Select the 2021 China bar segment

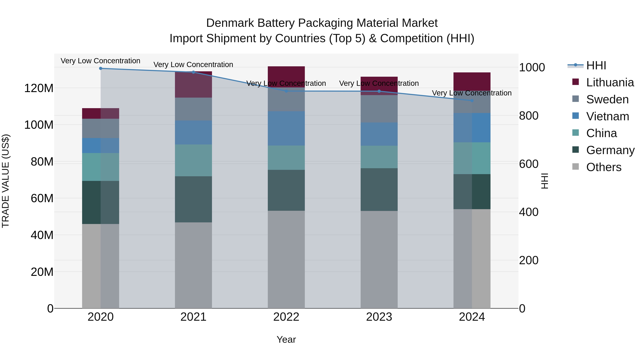coord(193,160)
